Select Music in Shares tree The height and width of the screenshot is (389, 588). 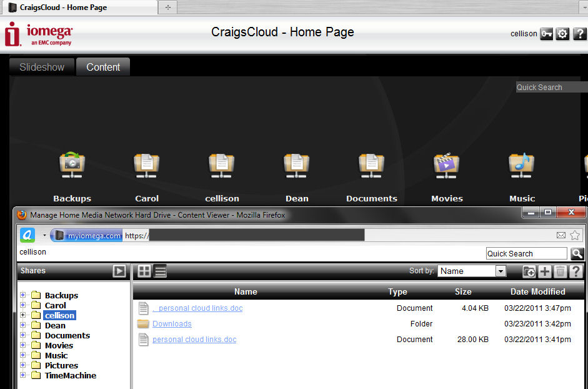(56, 355)
